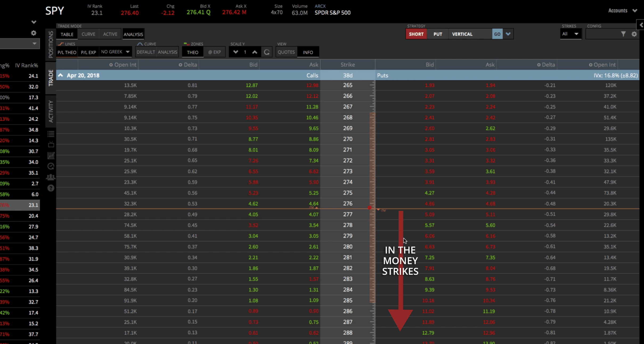Toggle the P/L EXP line

coord(88,52)
